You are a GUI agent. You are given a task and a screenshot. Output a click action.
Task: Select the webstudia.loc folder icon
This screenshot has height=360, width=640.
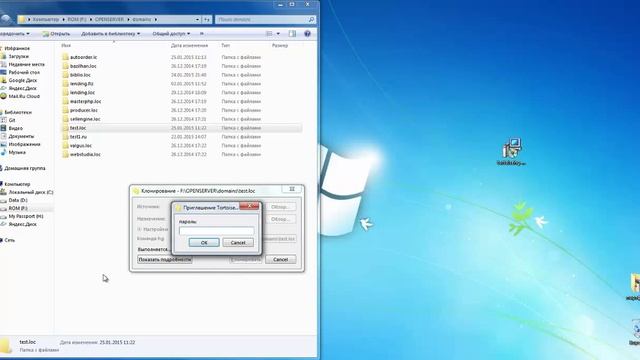[65, 154]
